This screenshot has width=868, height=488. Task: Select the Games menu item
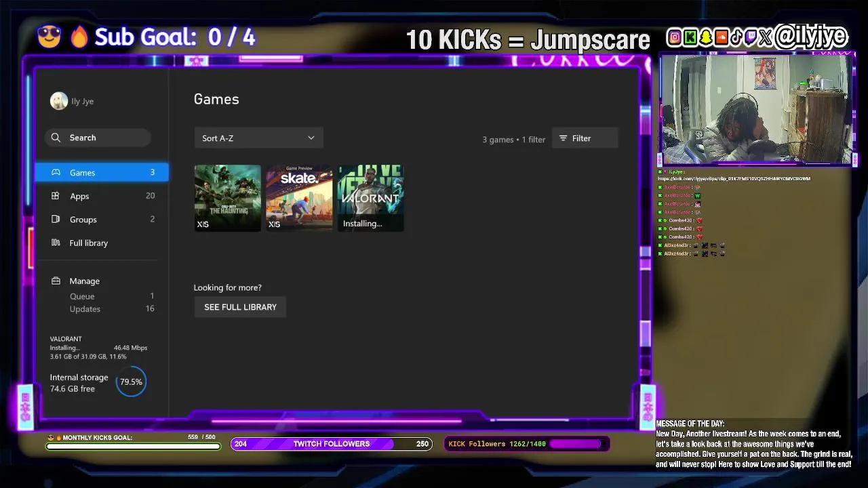tap(102, 172)
